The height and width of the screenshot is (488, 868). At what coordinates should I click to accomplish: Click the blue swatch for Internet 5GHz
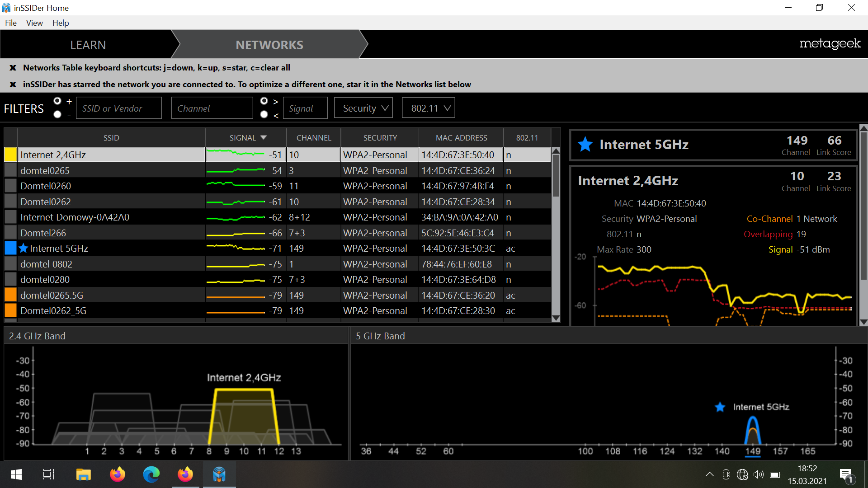(10, 248)
